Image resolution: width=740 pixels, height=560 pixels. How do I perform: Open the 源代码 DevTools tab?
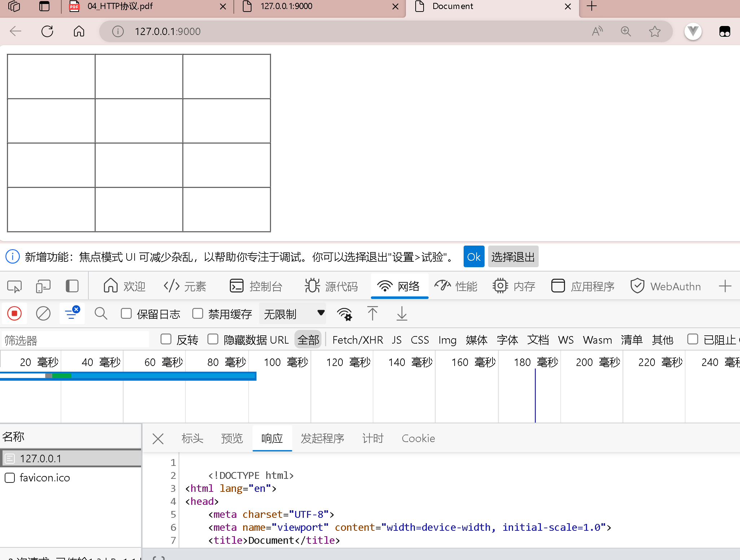331,286
